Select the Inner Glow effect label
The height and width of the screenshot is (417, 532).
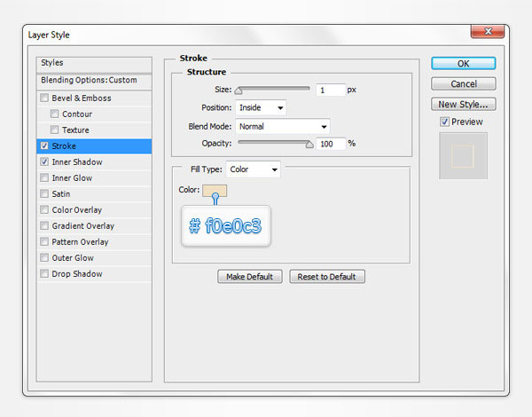[72, 178]
